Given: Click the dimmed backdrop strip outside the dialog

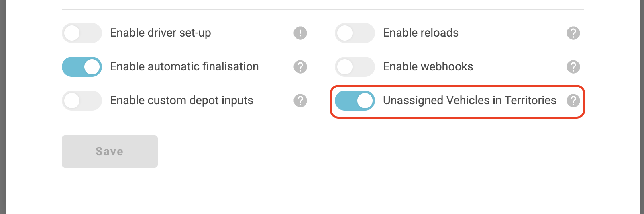Looking at the screenshot, I should coord(2,107).
